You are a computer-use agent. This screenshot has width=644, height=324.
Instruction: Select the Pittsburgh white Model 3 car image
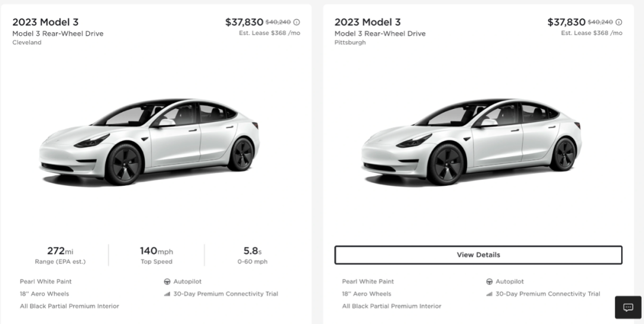click(x=471, y=142)
